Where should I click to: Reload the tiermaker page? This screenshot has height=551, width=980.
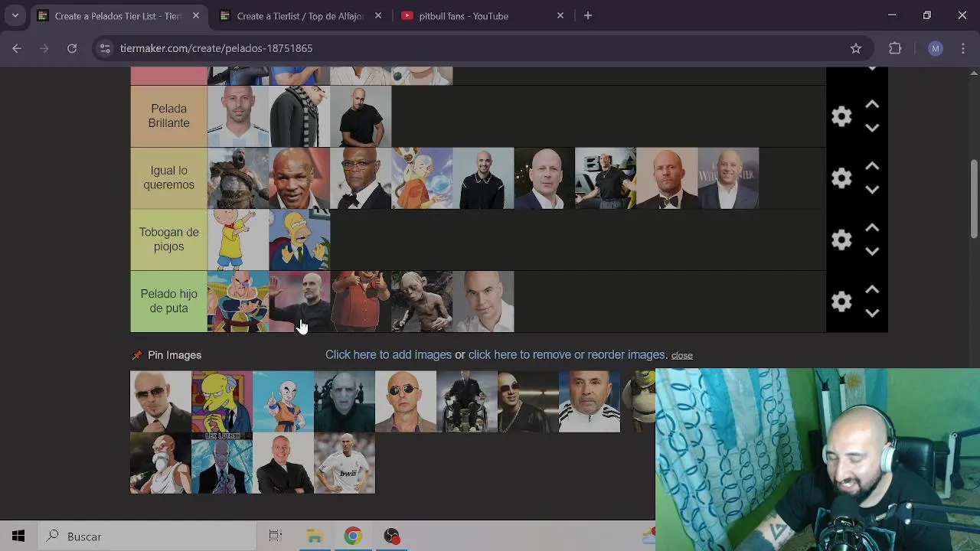(x=71, y=48)
